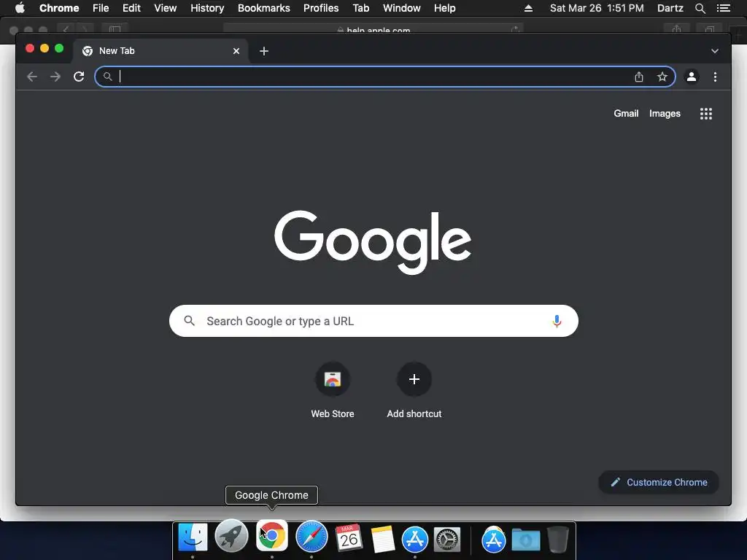Click the Customize Chrome button
The width and height of the screenshot is (747, 560).
[x=659, y=483]
